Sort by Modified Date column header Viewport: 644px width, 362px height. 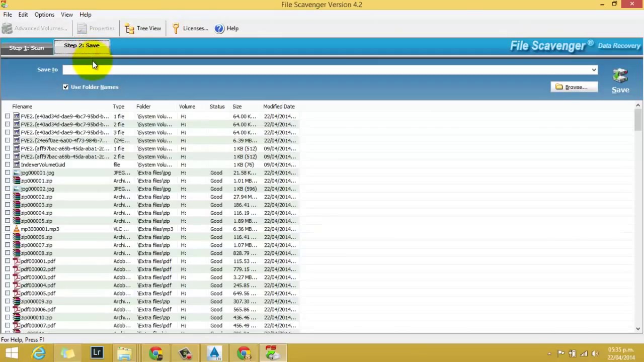click(279, 107)
